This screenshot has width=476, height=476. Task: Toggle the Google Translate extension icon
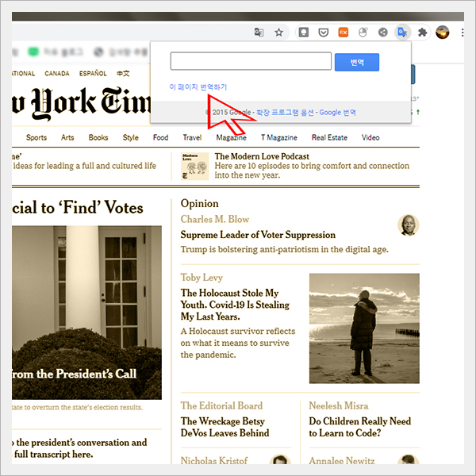[x=402, y=33]
